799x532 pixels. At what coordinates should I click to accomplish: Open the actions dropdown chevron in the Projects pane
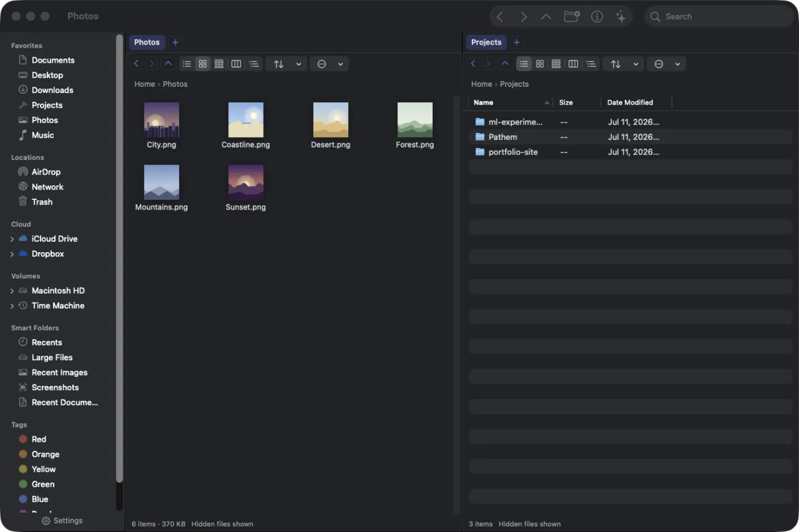(x=677, y=64)
